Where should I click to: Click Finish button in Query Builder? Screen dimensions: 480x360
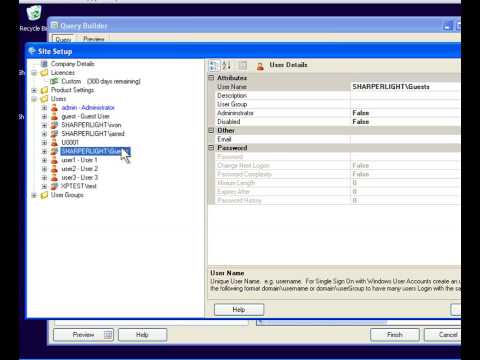(395, 335)
